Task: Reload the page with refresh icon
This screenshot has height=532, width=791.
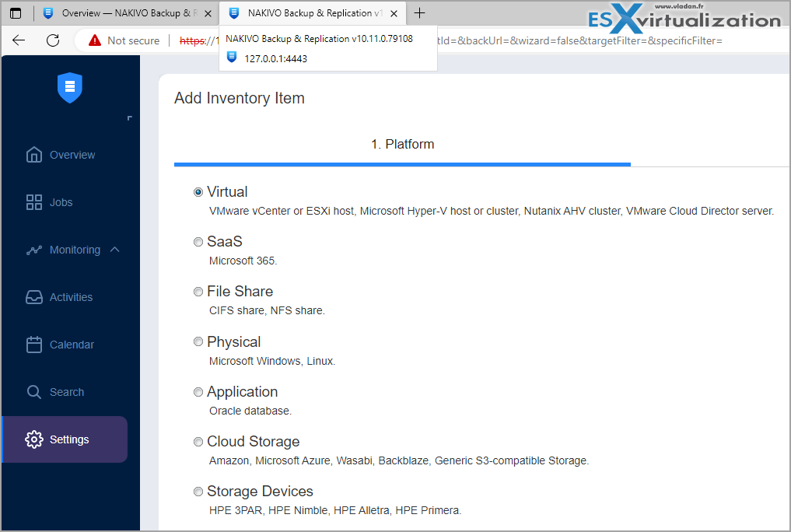Action: pyautogui.click(x=52, y=40)
